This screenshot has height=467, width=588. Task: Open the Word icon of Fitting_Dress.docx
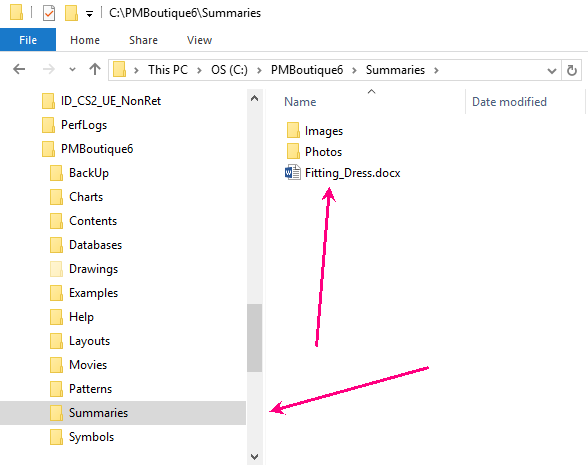tap(292, 173)
